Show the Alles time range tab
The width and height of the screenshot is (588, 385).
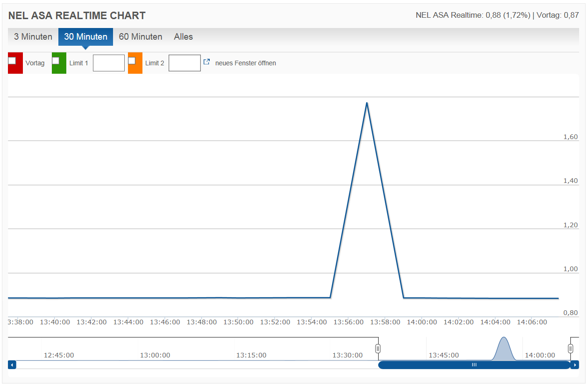point(183,37)
